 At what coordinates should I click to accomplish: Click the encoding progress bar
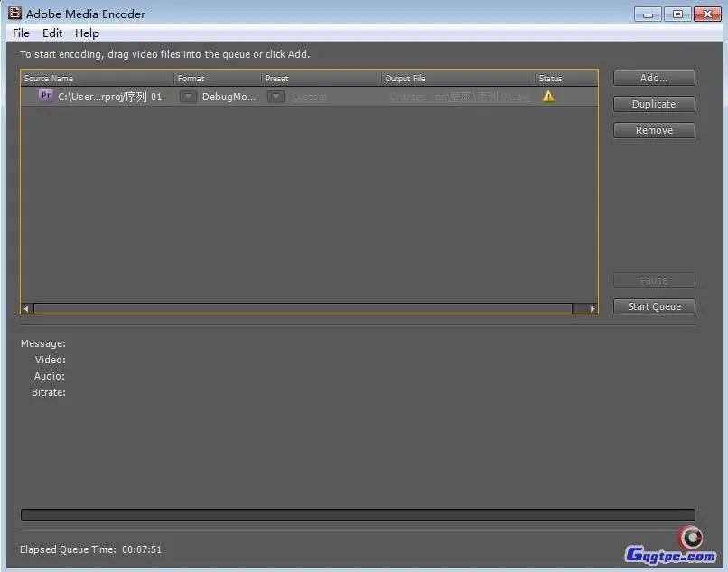coord(358,515)
